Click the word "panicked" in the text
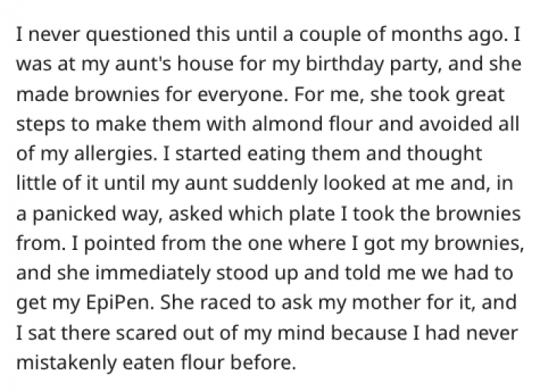The image size is (540, 392). click(75, 214)
